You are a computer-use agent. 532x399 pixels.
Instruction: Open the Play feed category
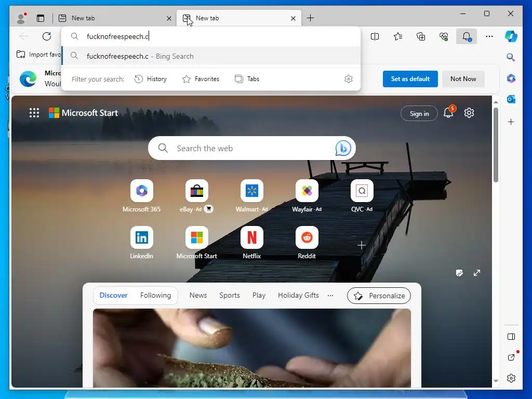point(259,296)
